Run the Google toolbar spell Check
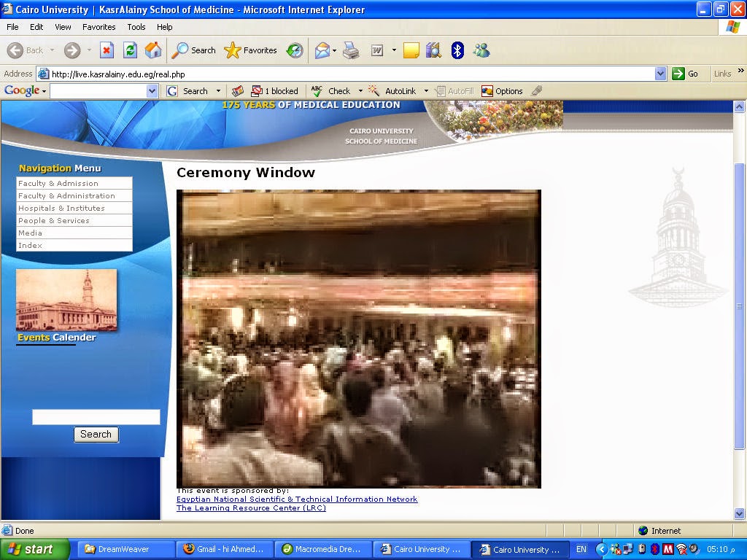Image resolution: width=747 pixels, height=560 pixels. (330, 91)
